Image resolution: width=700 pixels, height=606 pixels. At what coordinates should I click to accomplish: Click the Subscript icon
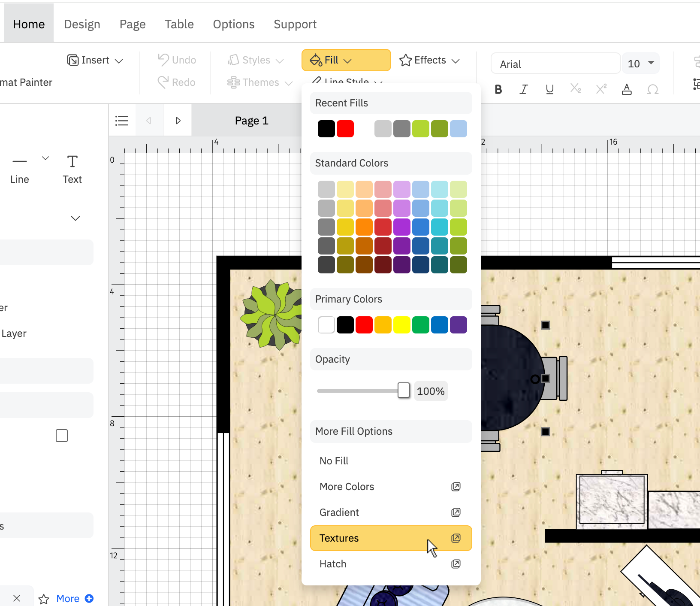click(x=575, y=89)
